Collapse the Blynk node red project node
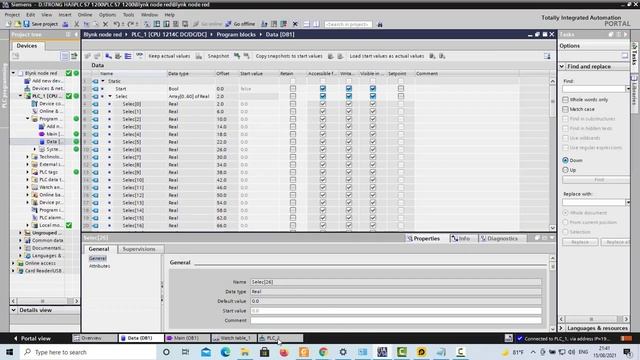The height and width of the screenshot is (360, 640). pyautogui.click(x=13, y=73)
